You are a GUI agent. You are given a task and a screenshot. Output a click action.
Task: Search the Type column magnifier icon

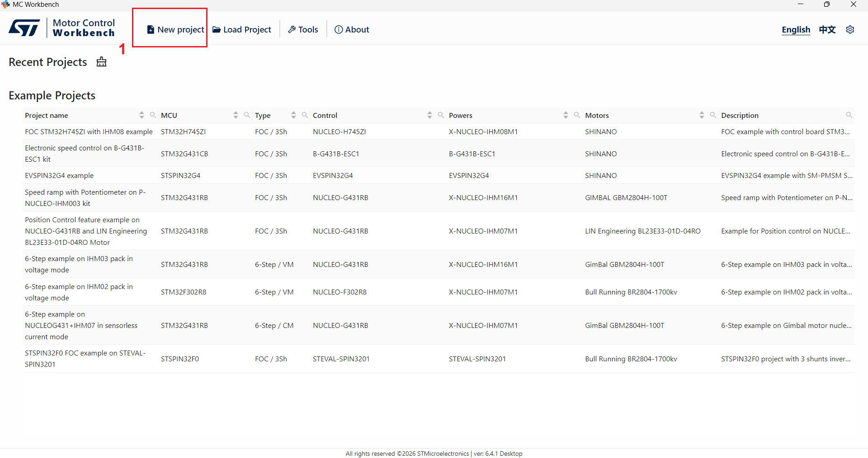[x=305, y=115]
